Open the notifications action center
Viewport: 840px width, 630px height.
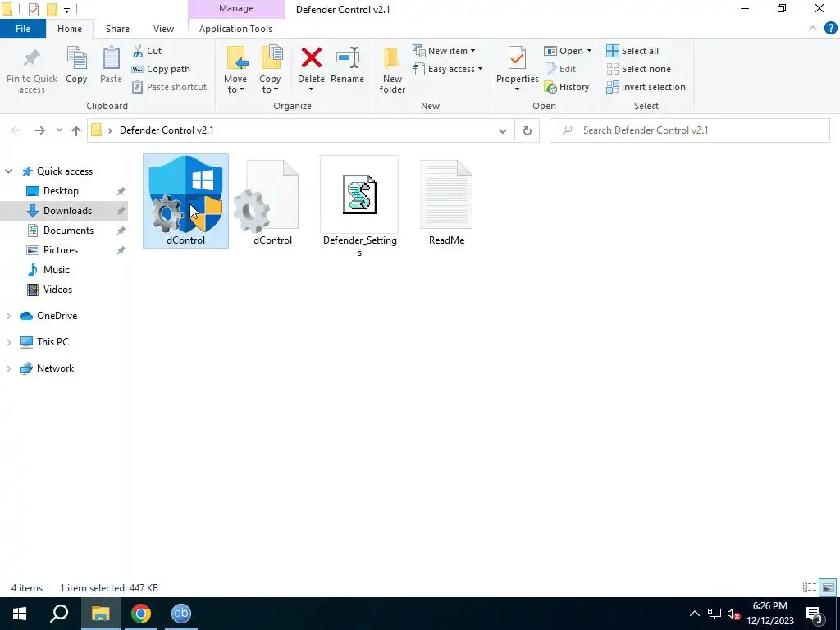815,614
